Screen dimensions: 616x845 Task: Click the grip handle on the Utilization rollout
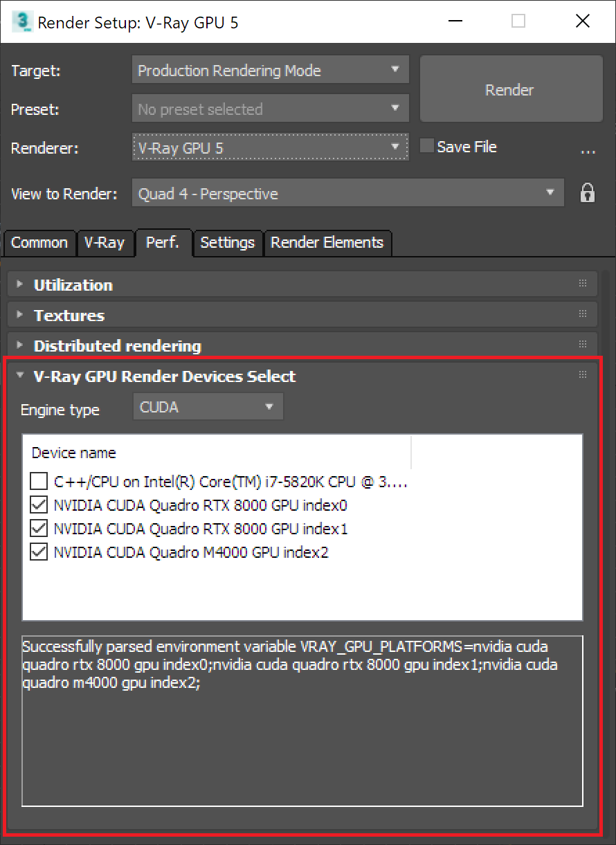(581, 284)
